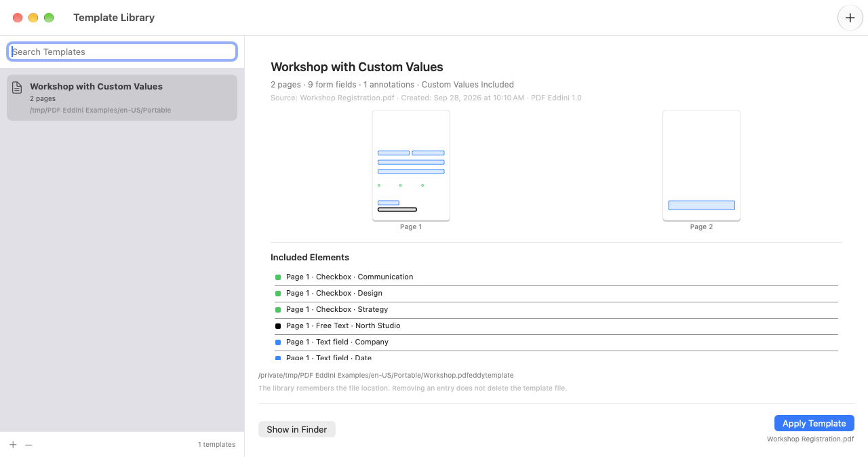Click the plus button in the title bar
Image resolution: width=868 pixels, height=457 pixels.
coord(850,18)
